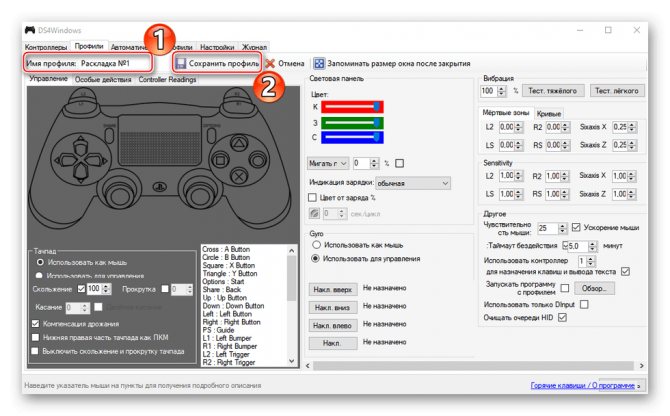
Task: Click the green color slider
Action: point(352,123)
